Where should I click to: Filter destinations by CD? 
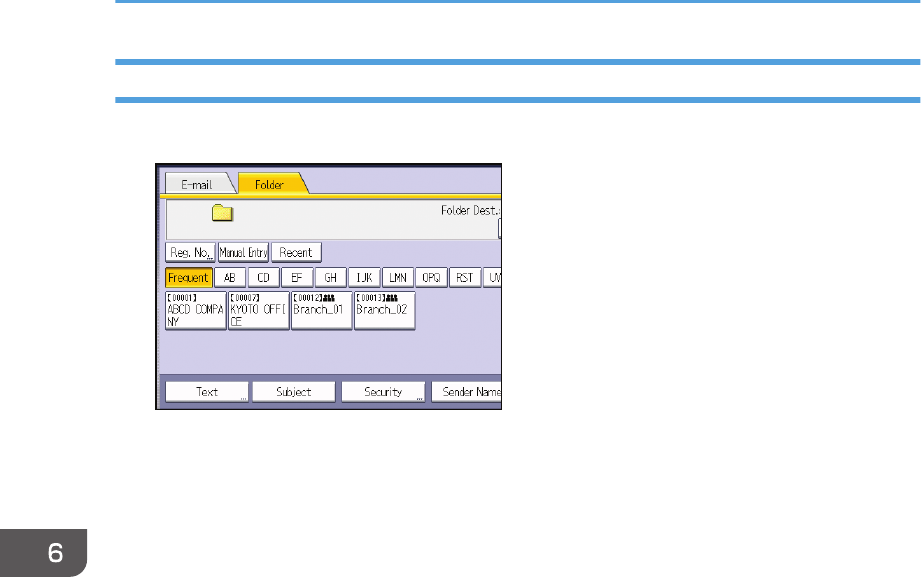(263, 277)
